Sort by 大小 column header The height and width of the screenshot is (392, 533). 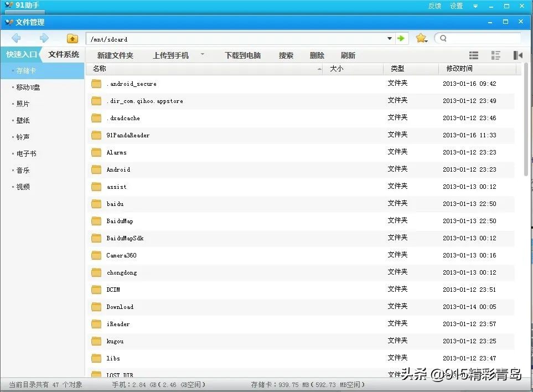353,69
